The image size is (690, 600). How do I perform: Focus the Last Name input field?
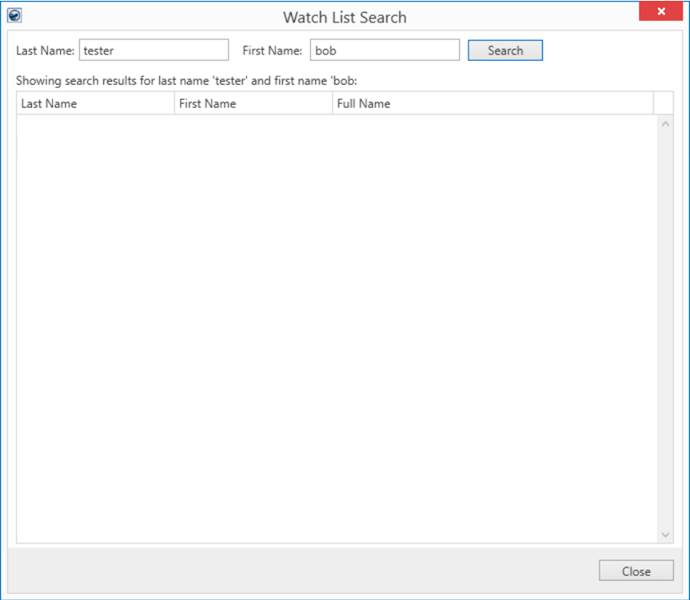154,50
